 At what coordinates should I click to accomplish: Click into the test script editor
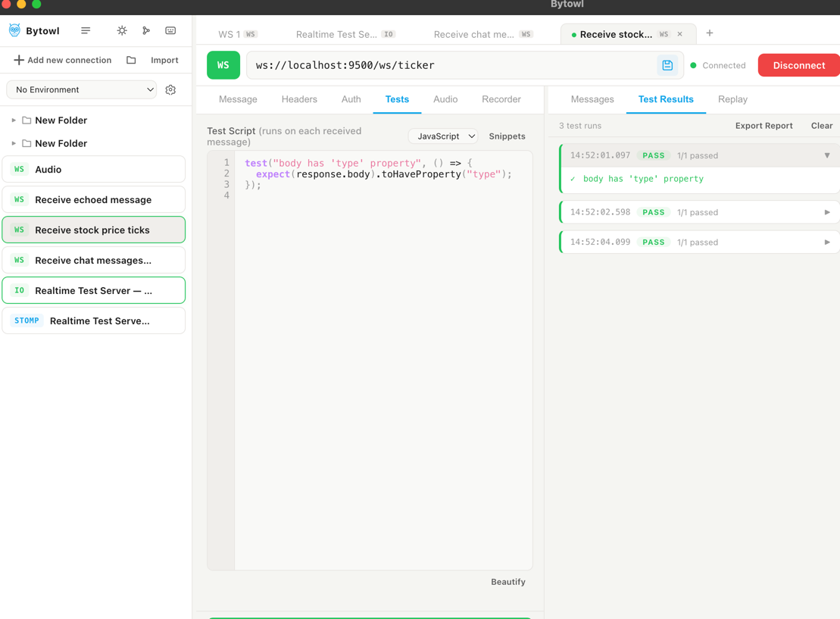[x=383, y=360]
